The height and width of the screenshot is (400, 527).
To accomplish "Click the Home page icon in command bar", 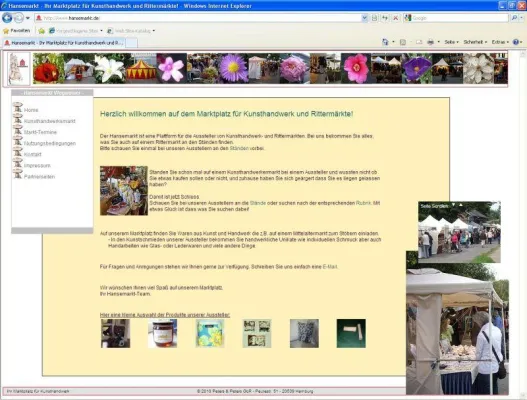I will click(385, 42).
